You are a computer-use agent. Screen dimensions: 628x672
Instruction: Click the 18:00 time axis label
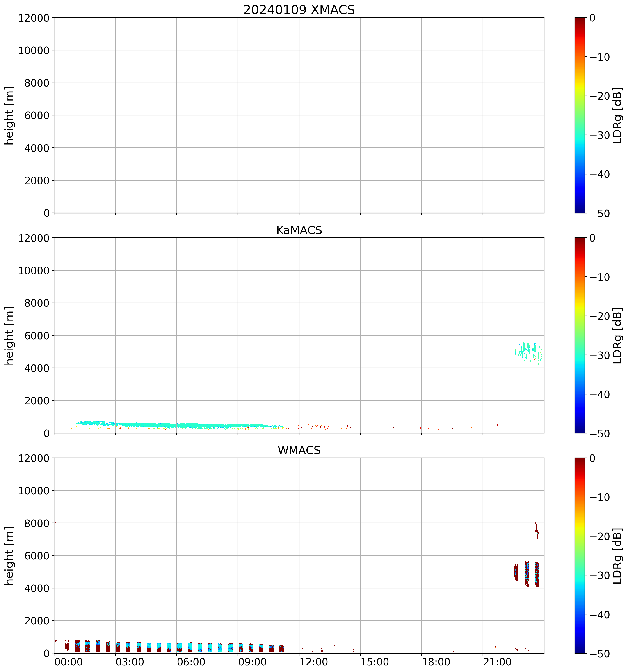coord(436,662)
